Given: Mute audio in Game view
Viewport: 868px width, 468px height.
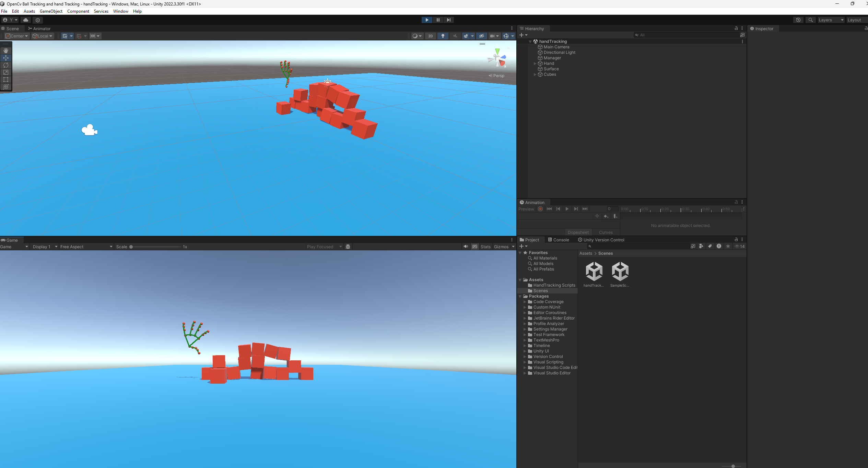Looking at the screenshot, I should pos(466,247).
